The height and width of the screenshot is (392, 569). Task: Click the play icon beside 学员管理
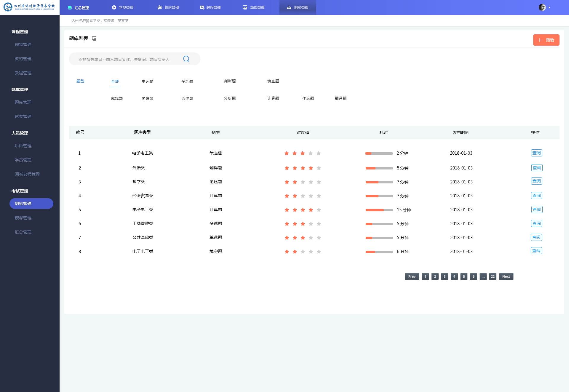[114, 7]
